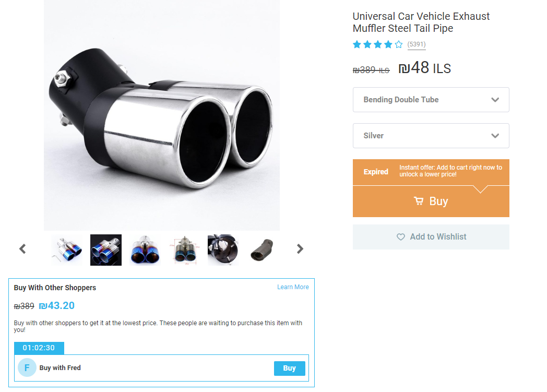Click Fred's avatar circle icon
This screenshot has width=547, height=392.
coord(27,367)
